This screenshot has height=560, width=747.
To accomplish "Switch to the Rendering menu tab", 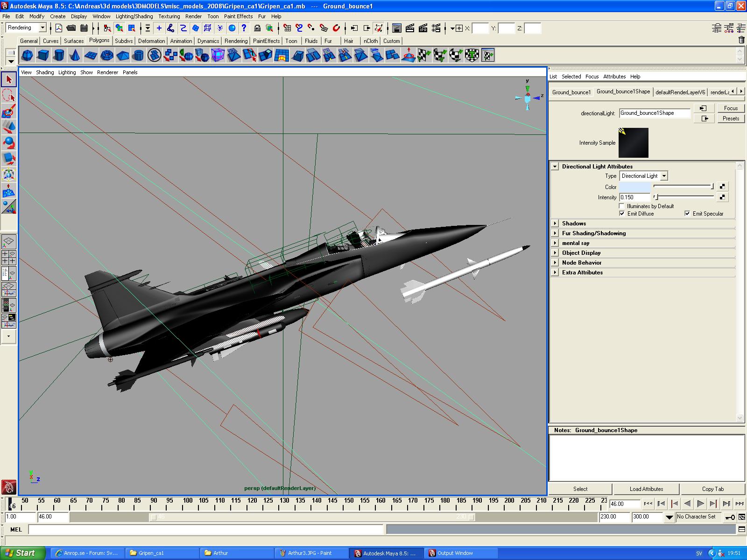I will pyautogui.click(x=235, y=41).
